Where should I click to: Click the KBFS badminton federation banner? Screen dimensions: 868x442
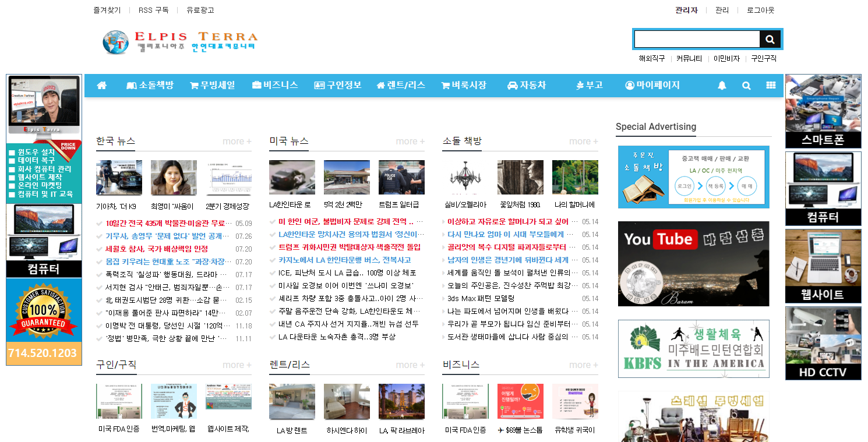tap(693, 348)
